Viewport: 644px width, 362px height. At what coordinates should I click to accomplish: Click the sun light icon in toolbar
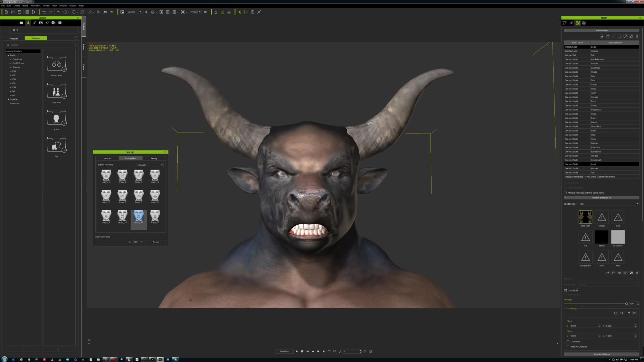(x=146, y=12)
